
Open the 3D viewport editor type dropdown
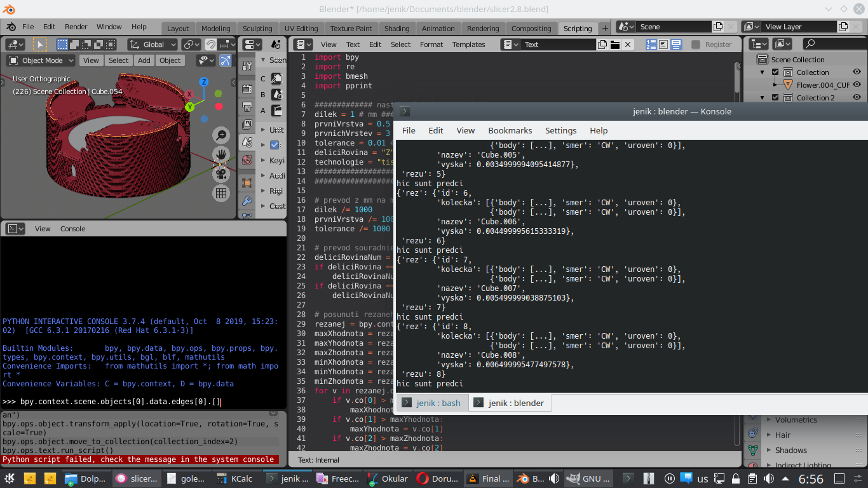coord(15,44)
